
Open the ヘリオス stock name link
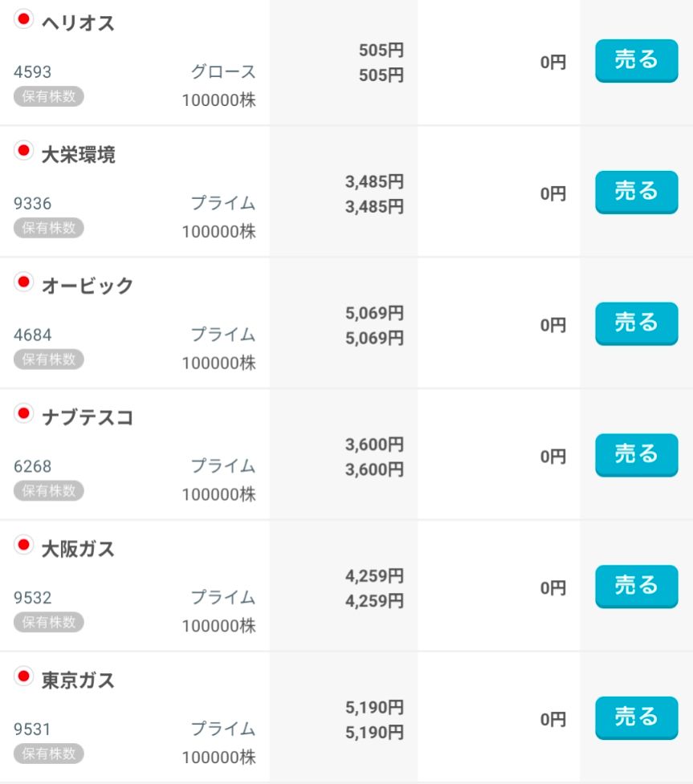78,23
